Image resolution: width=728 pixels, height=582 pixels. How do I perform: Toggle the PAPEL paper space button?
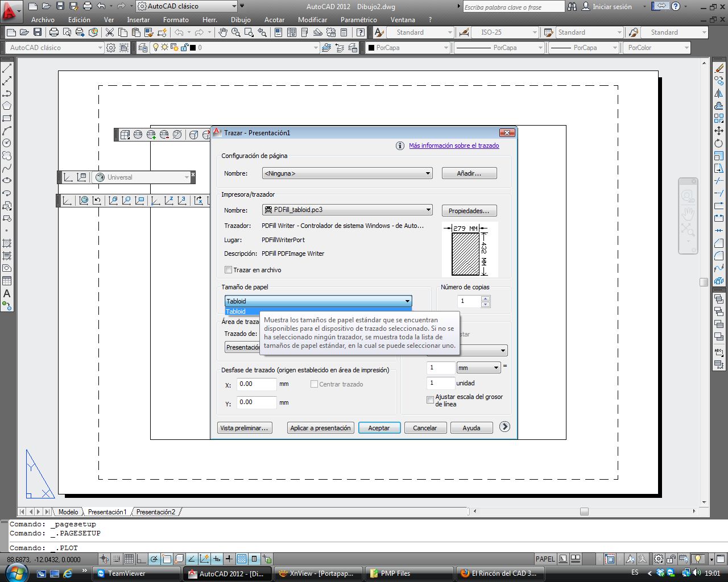[x=545, y=559]
